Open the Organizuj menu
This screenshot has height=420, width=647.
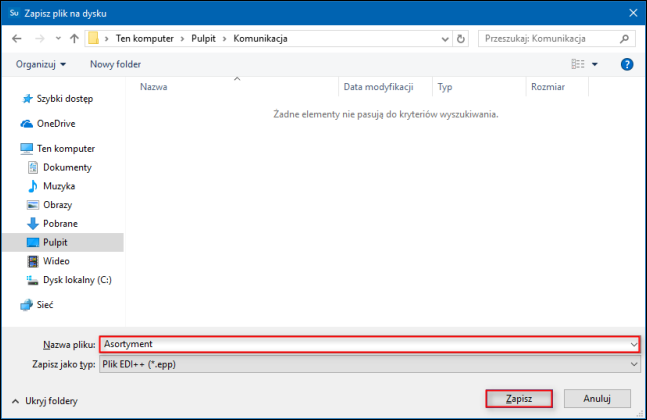click(40, 64)
